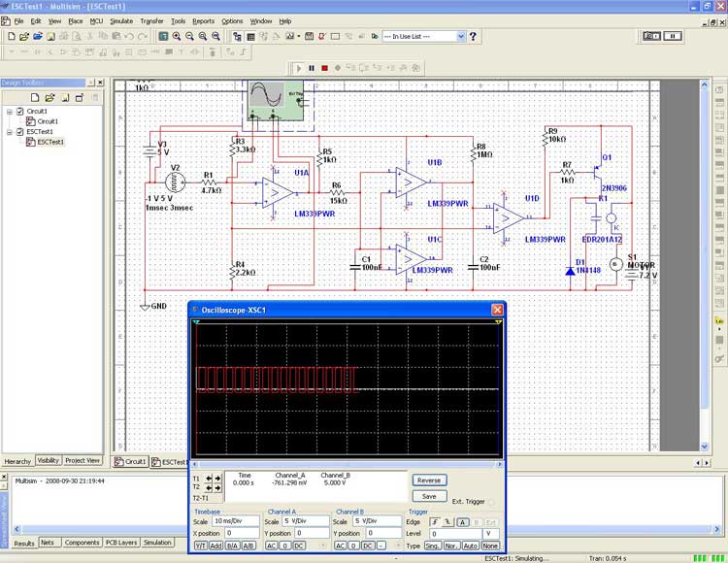Set trigger type to Sing.
The height and width of the screenshot is (563, 728).
[x=432, y=546]
